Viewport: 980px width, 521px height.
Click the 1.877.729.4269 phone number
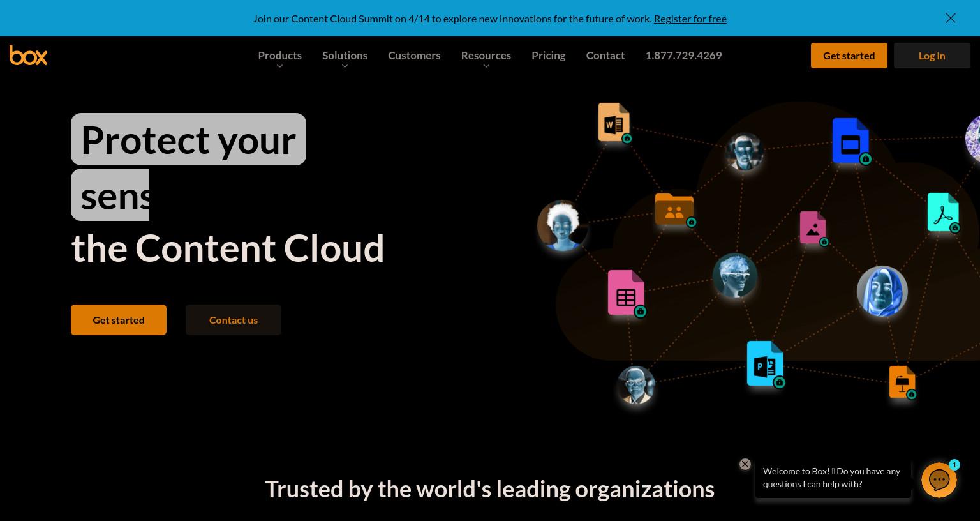coord(683,56)
